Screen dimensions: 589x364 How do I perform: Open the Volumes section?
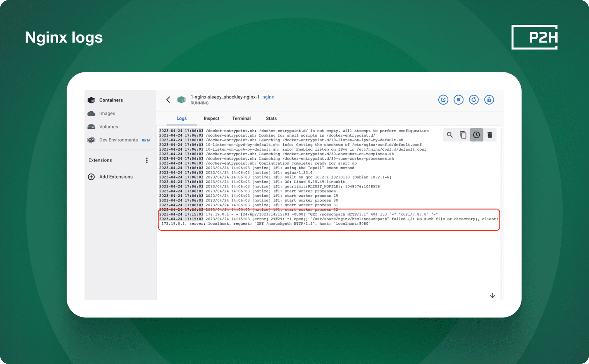pyautogui.click(x=108, y=127)
